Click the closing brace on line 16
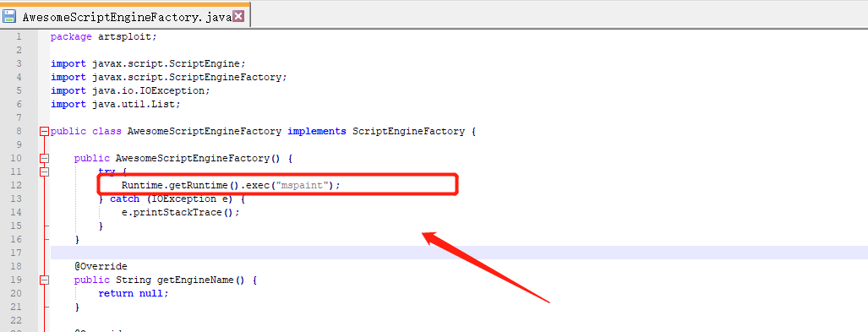 77,240
